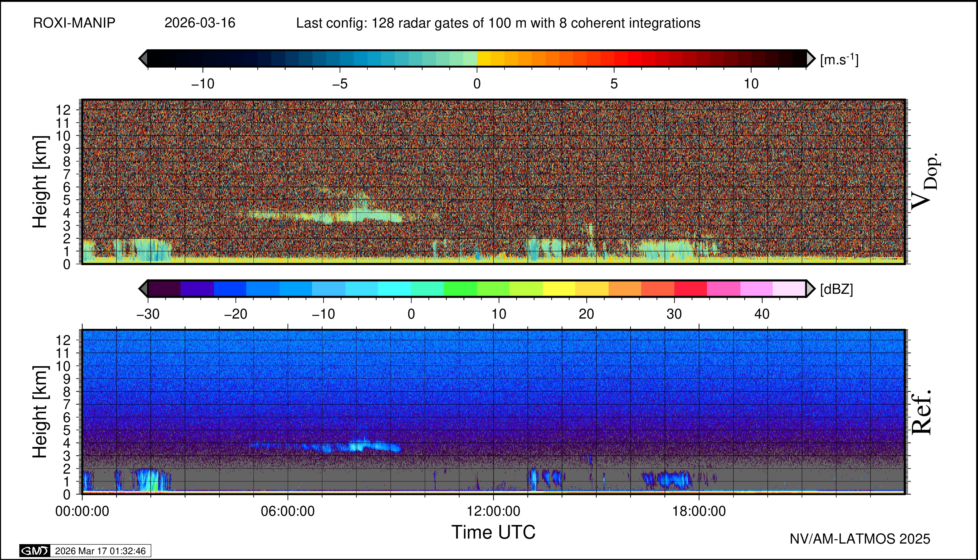The height and width of the screenshot is (560, 978).
Task: Click the date 2026-03-16
Action: tap(200, 23)
